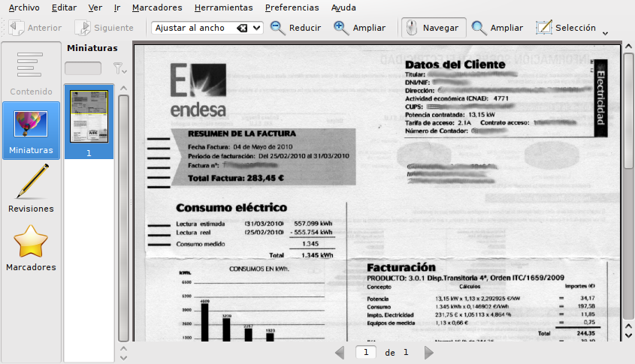The image size is (635, 364).
Task: Click the Endesa logo in the document
Action: click(198, 91)
